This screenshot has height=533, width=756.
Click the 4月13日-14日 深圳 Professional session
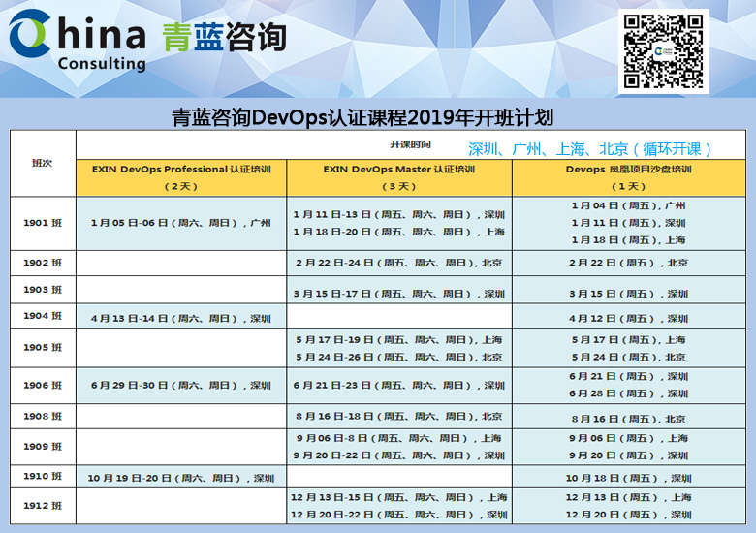(x=180, y=317)
